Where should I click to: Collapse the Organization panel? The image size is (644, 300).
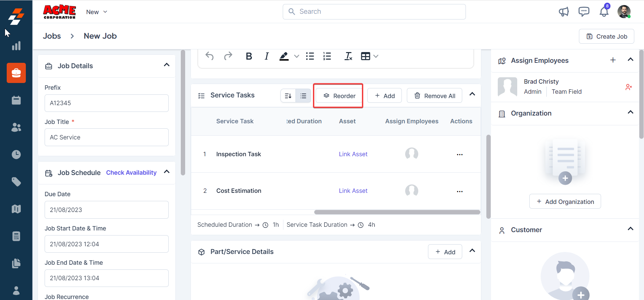tap(631, 112)
